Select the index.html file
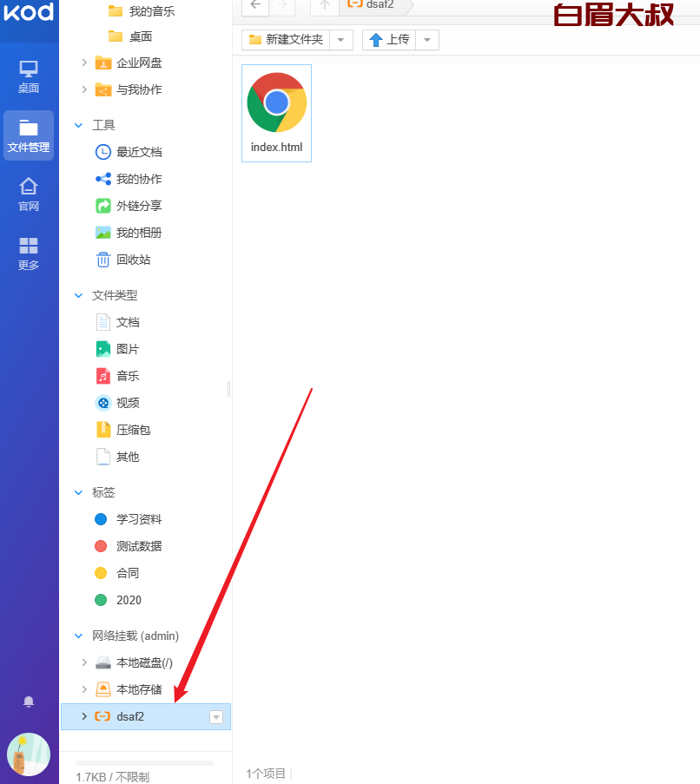The height and width of the screenshot is (784, 700). 276,113
